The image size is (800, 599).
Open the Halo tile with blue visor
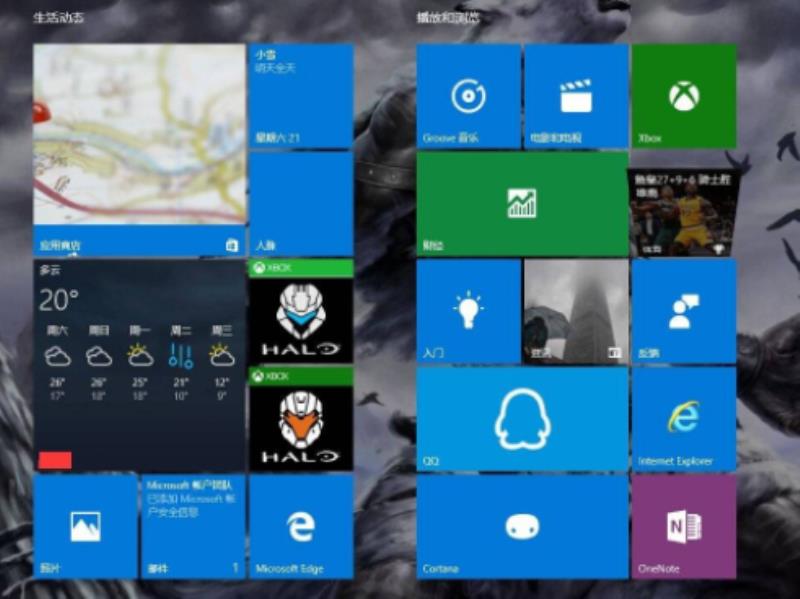point(301,311)
